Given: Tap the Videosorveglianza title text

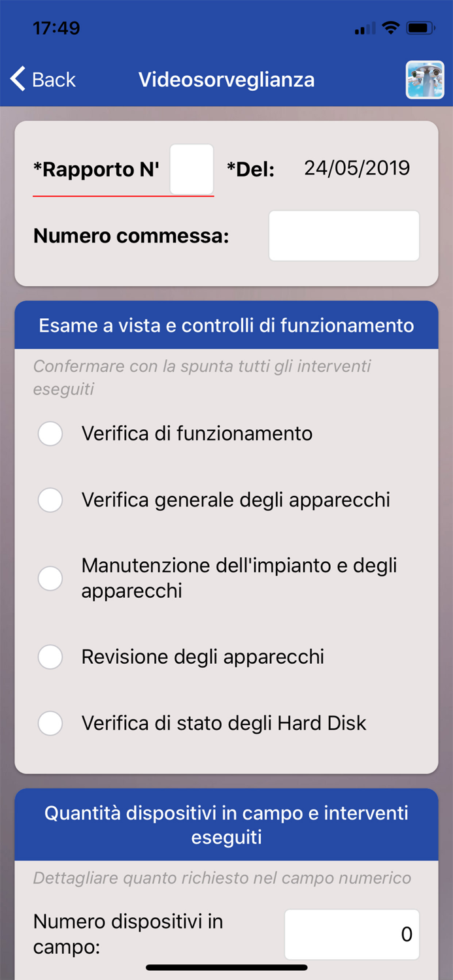Looking at the screenshot, I should click(x=226, y=79).
